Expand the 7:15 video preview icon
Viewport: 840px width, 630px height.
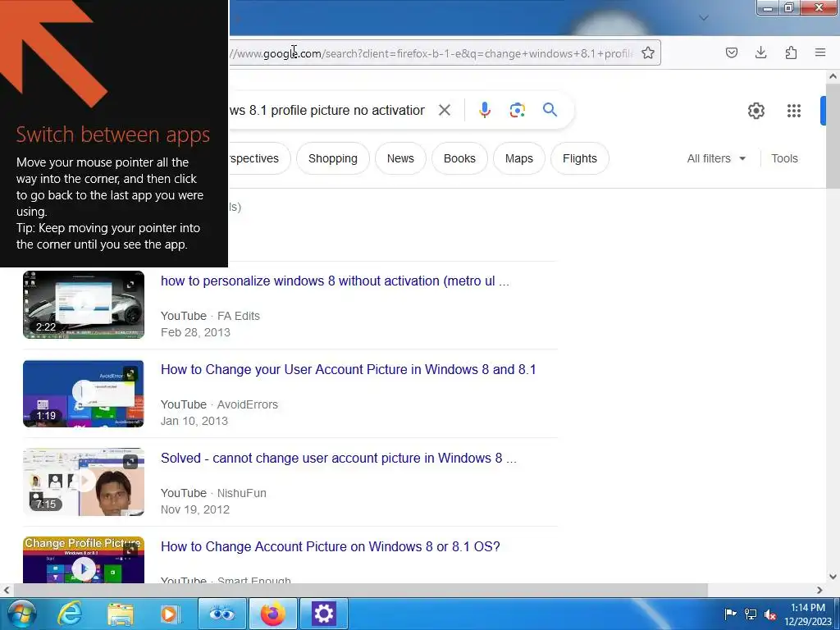pos(130,462)
